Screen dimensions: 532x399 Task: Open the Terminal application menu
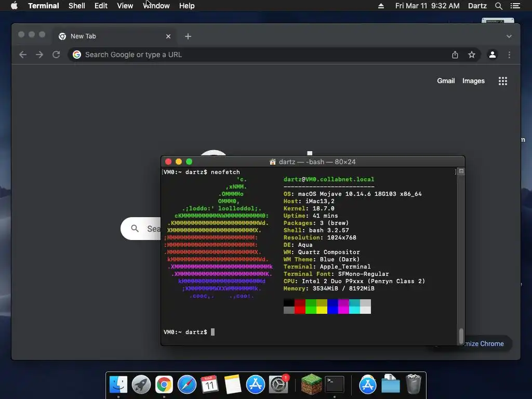44,6
